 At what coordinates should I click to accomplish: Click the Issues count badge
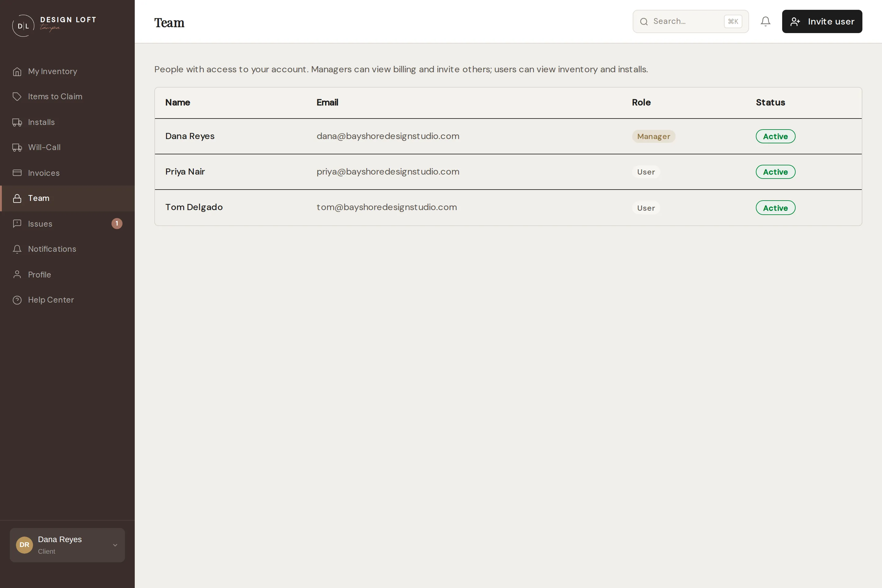point(117,224)
